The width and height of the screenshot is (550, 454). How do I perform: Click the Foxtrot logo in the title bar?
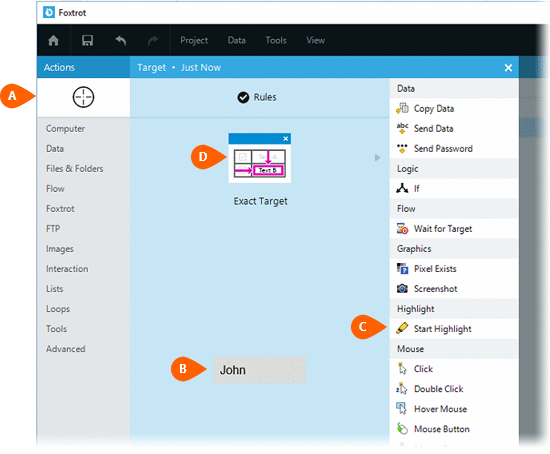49,12
